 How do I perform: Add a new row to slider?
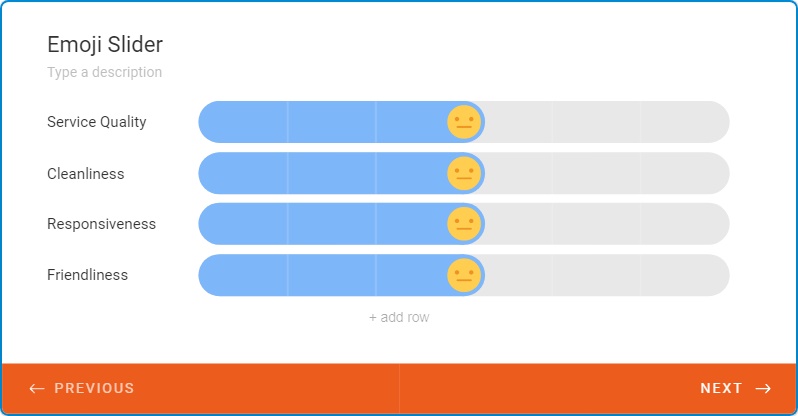pos(399,318)
